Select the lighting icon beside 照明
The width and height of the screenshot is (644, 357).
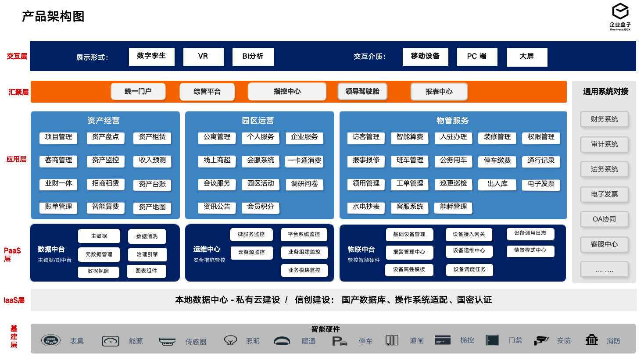pyautogui.click(x=230, y=340)
